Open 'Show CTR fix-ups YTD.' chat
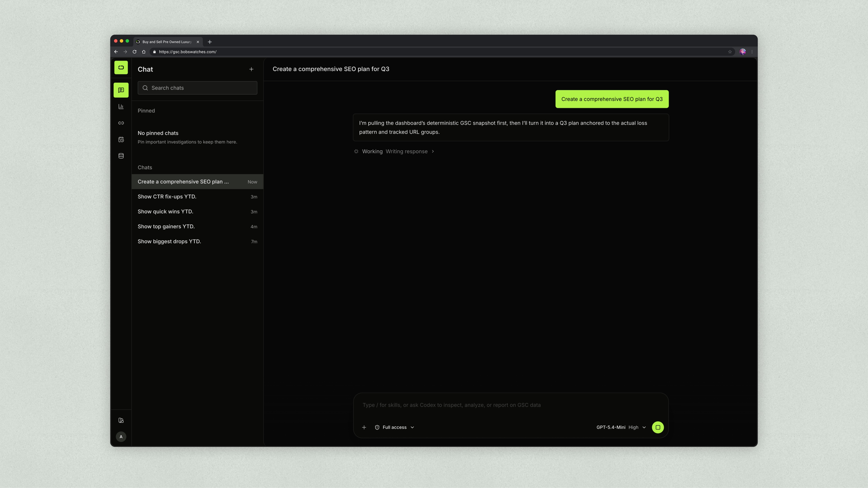Viewport: 868px width, 488px height. pyautogui.click(x=198, y=197)
